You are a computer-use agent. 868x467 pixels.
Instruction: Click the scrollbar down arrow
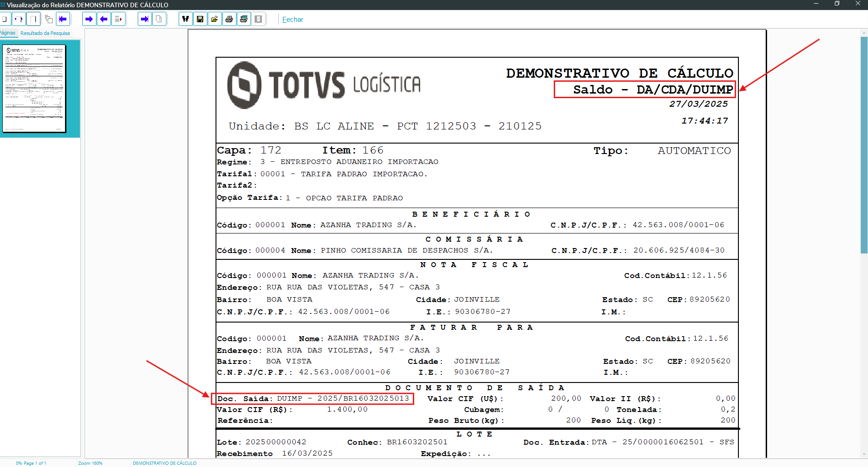pos(864,454)
